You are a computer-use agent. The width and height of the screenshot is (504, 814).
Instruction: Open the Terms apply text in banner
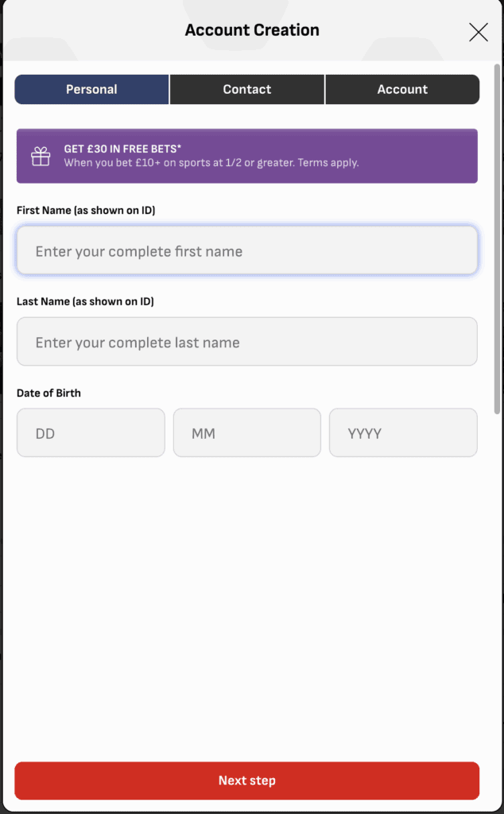click(328, 162)
